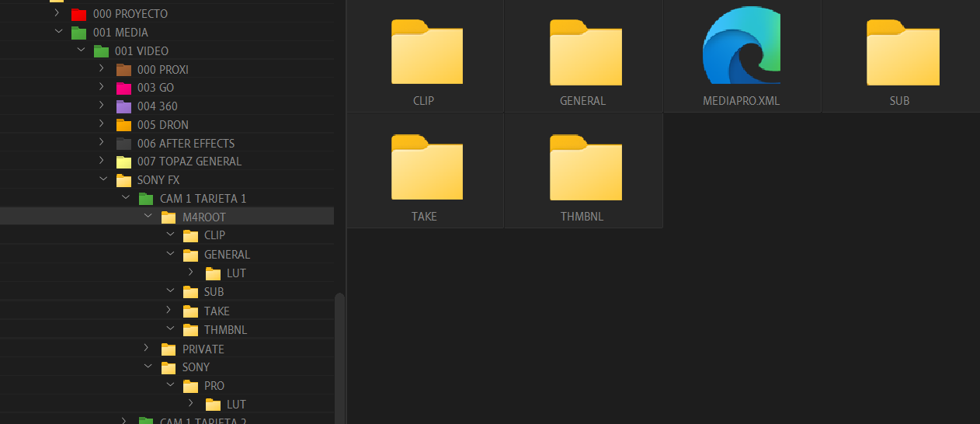Collapse the M4ROOT tree node
Viewport: 980px width, 424px height.
pos(147,217)
